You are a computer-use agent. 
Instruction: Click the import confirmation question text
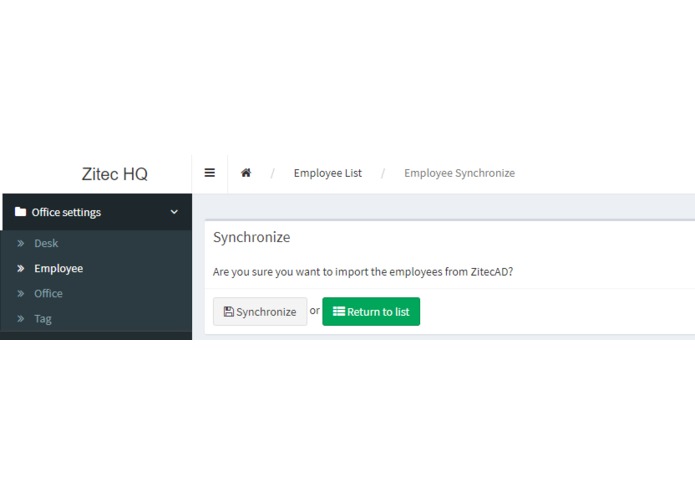click(363, 272)
